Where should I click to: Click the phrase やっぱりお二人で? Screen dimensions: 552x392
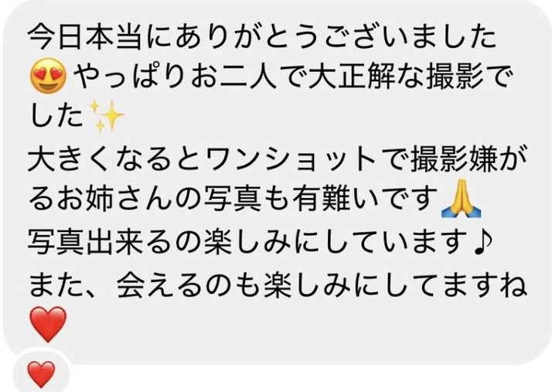[190, 77]
